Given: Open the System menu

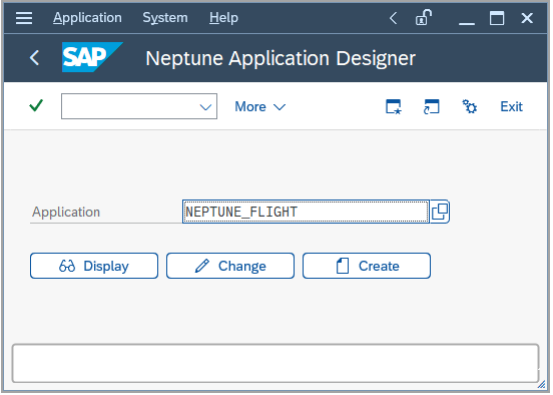Looking at the screenshot, I should [165, 18].
